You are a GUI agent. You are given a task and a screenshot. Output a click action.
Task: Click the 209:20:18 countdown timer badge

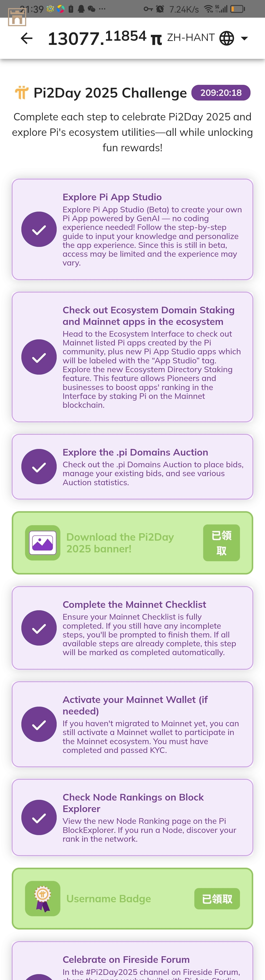click(x=221, y=93)
